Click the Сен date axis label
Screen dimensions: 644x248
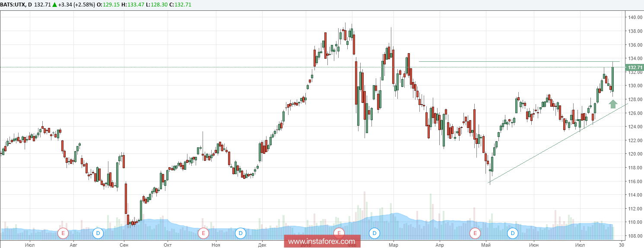(124, 244)
